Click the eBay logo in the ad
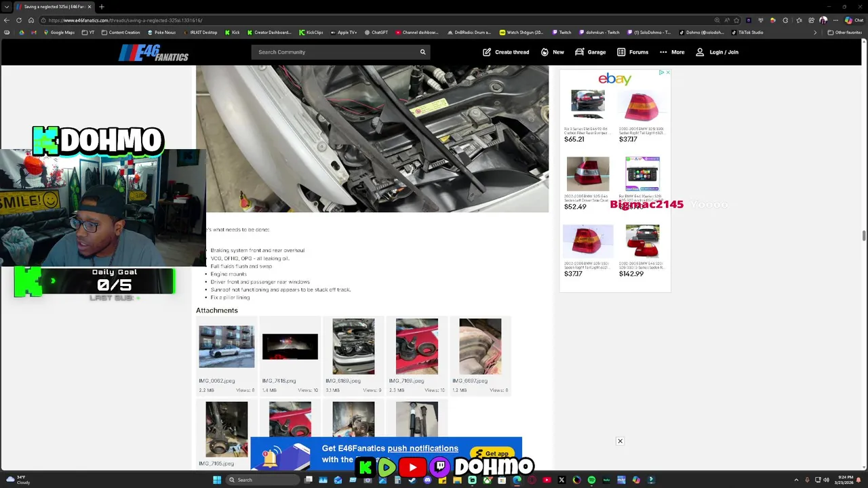 [615, 79]
